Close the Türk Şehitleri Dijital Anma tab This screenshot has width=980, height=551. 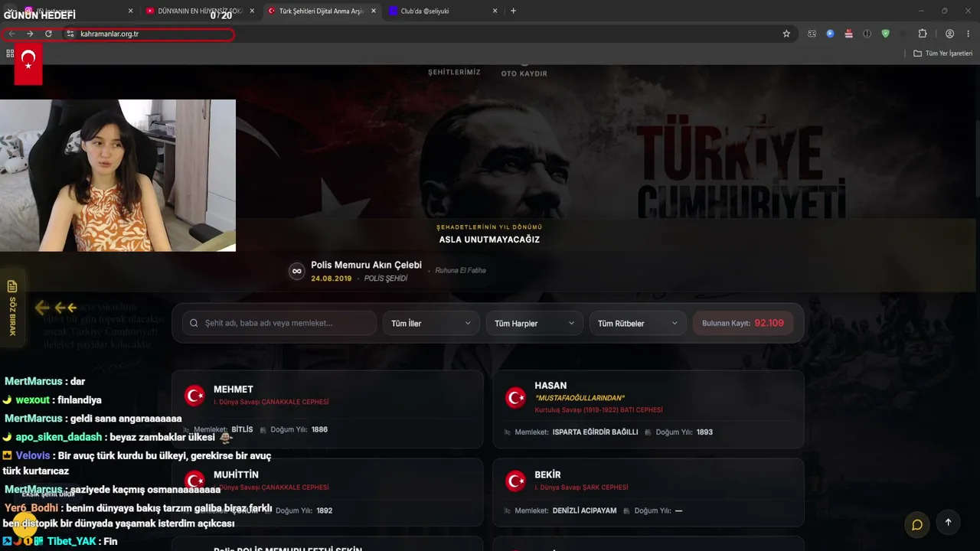pyautogui.click(x=374, y=11)
